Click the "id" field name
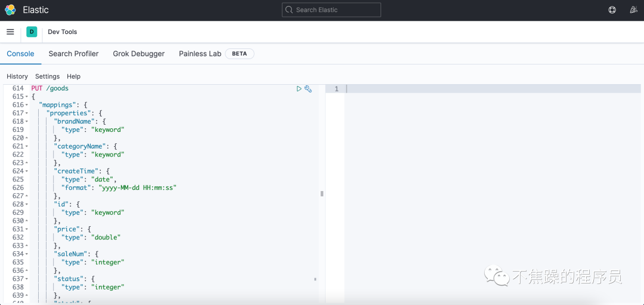Screen dimensions: 644x305 tap(61, 204)
